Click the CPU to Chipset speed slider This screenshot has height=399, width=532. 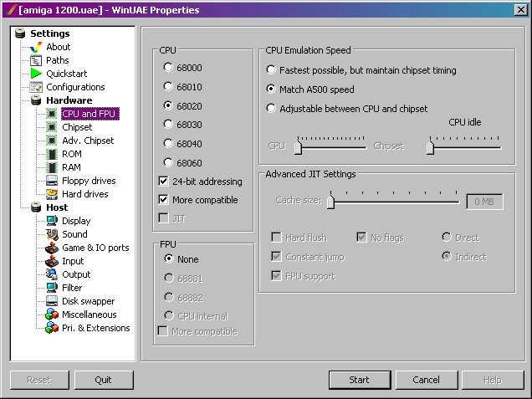330,145
